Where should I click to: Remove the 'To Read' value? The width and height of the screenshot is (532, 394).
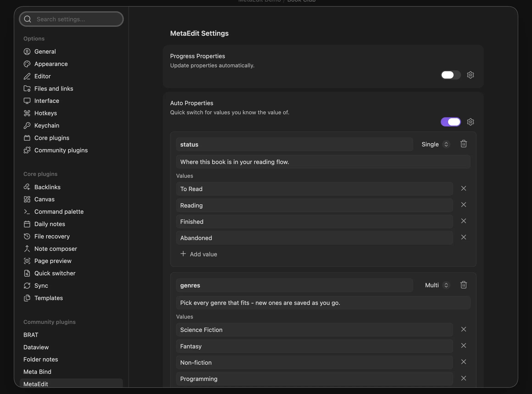pyautogui.click(x=463, y=189)
